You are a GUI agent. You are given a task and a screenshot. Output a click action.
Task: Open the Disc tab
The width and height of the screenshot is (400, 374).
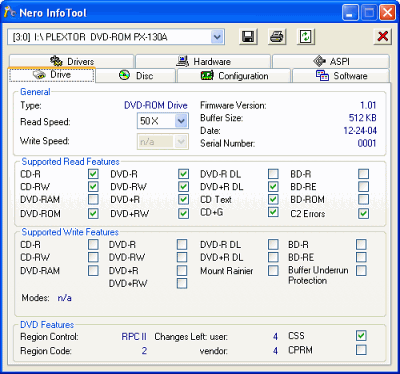pos(136,76)
